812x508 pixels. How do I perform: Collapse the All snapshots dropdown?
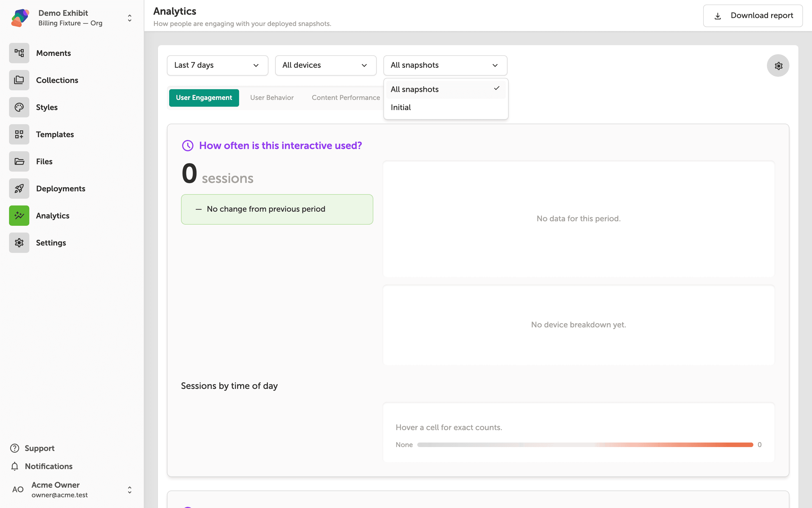point(445,65)
